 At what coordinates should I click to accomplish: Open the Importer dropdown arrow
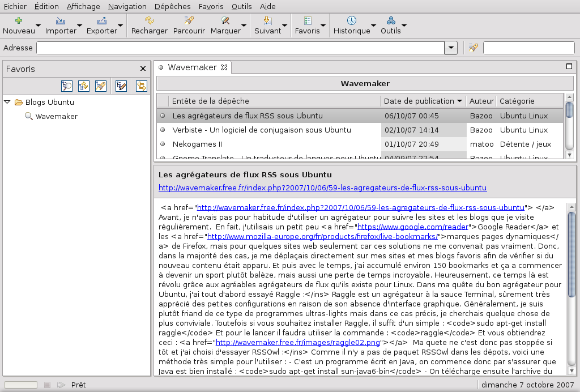point(79,25)
